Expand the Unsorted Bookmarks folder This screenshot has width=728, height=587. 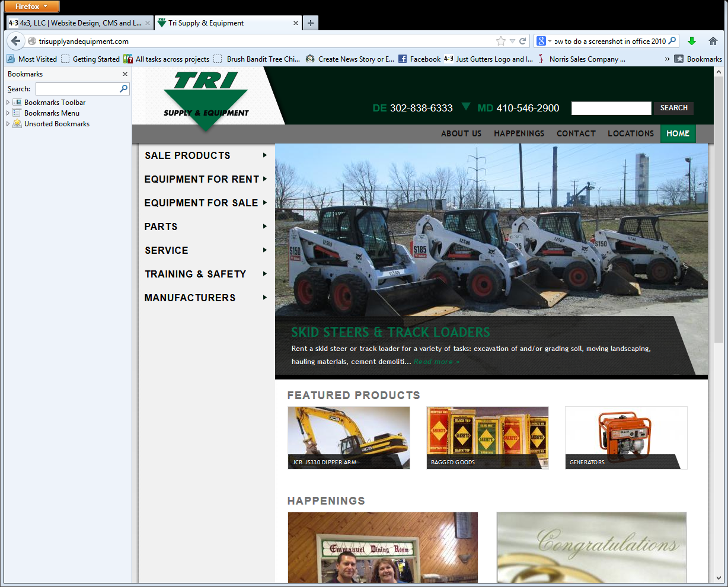click(x=8, y=123)
